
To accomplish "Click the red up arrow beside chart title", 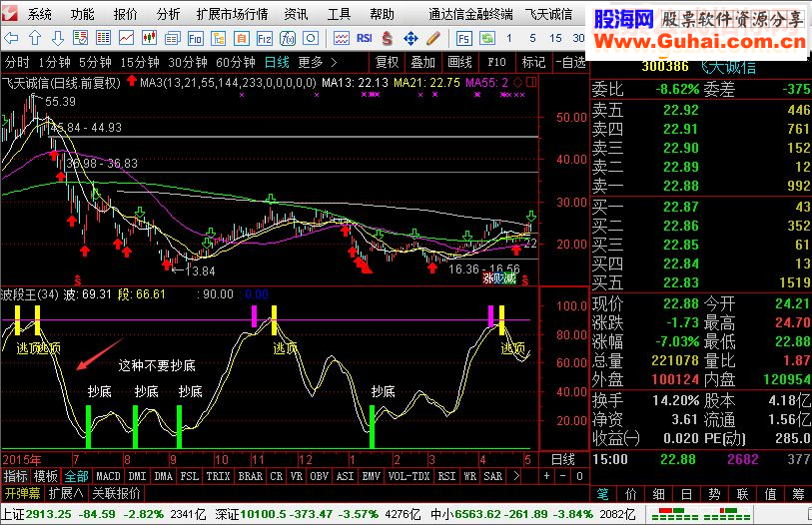I will pos(132,80).
